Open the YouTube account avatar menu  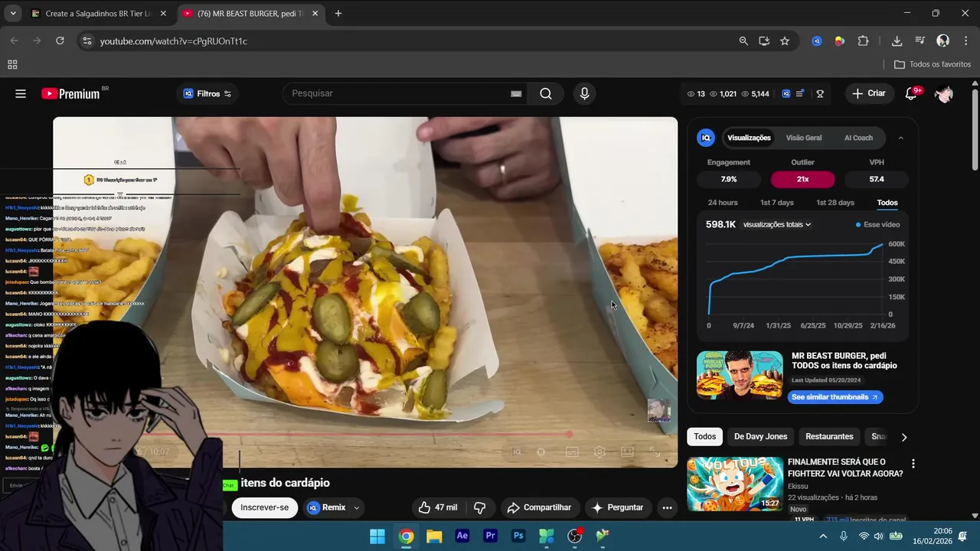click(944, 93)
